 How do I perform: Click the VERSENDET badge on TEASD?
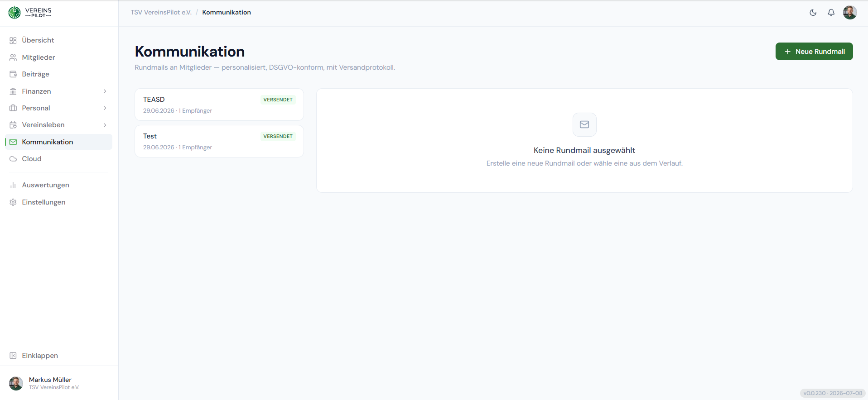click(278, 100)
